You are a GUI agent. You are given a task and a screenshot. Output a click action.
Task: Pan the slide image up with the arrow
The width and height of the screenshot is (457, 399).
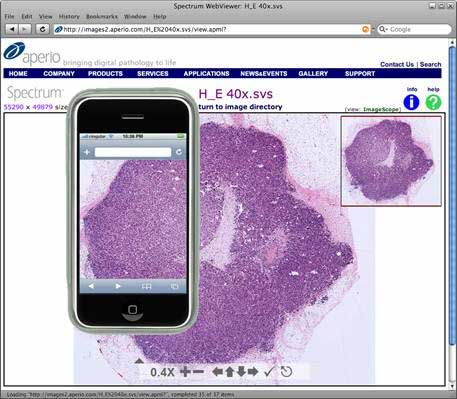(229, 371)
